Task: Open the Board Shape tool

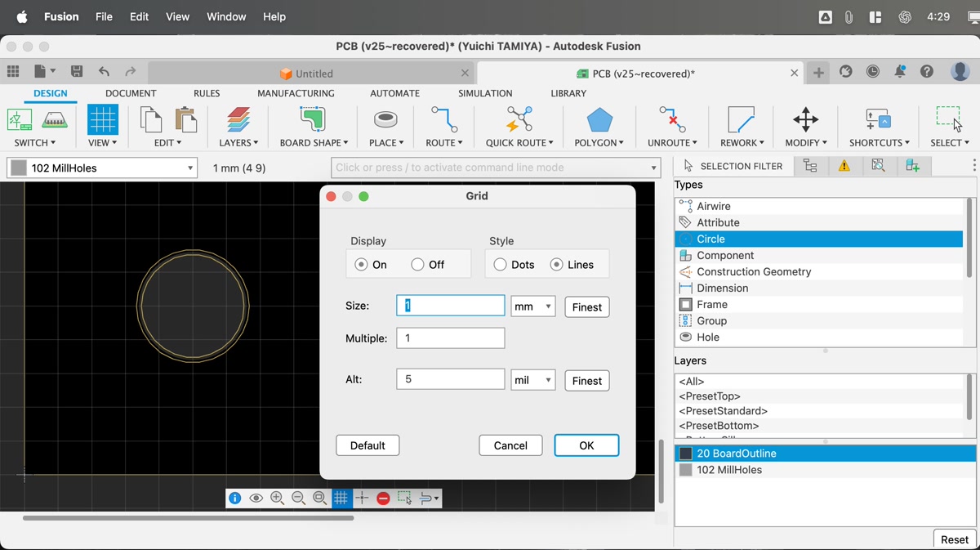Action: [x=313, y=120]
